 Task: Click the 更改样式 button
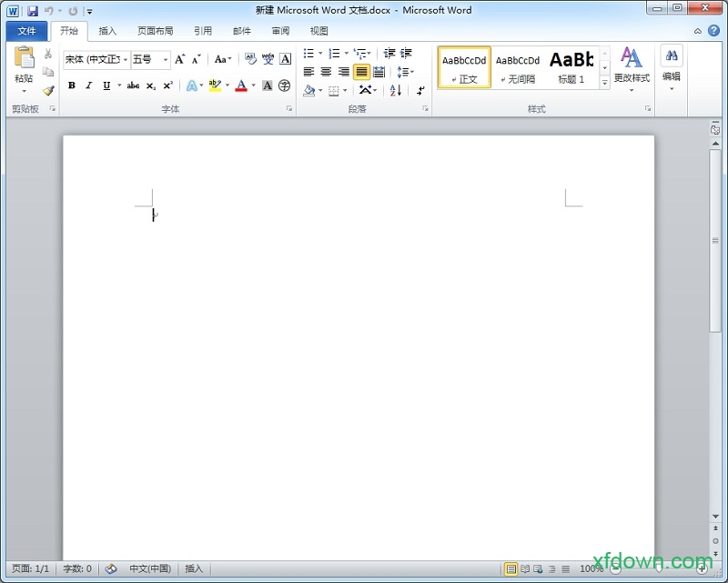632,67
